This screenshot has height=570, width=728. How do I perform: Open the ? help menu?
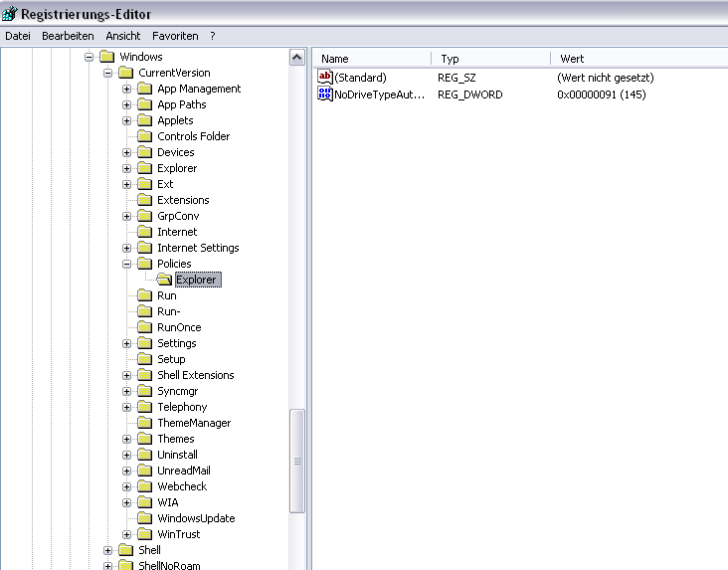pos(213,36)
